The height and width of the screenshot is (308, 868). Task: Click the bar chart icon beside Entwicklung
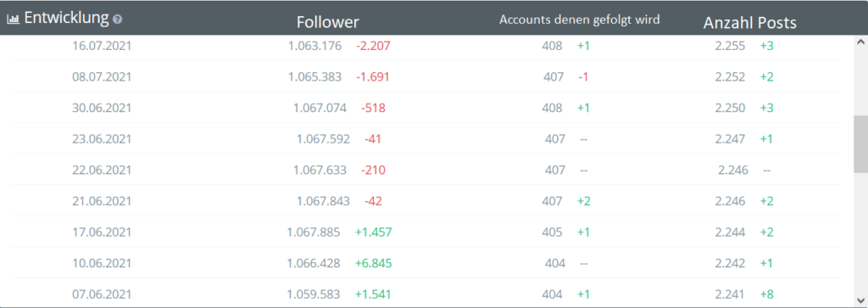coord(14,19)
